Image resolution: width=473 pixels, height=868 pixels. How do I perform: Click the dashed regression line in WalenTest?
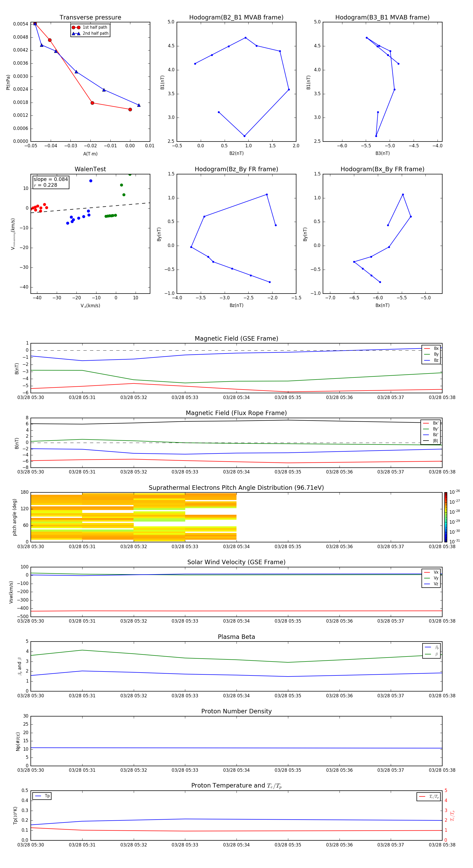[90, 208]
